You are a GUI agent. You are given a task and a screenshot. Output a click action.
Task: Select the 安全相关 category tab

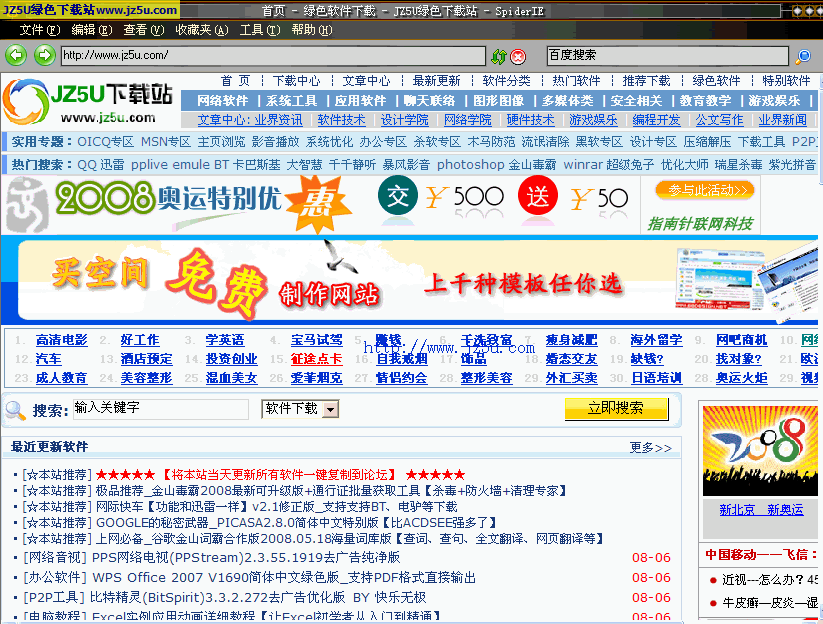[x=636, y=101]
